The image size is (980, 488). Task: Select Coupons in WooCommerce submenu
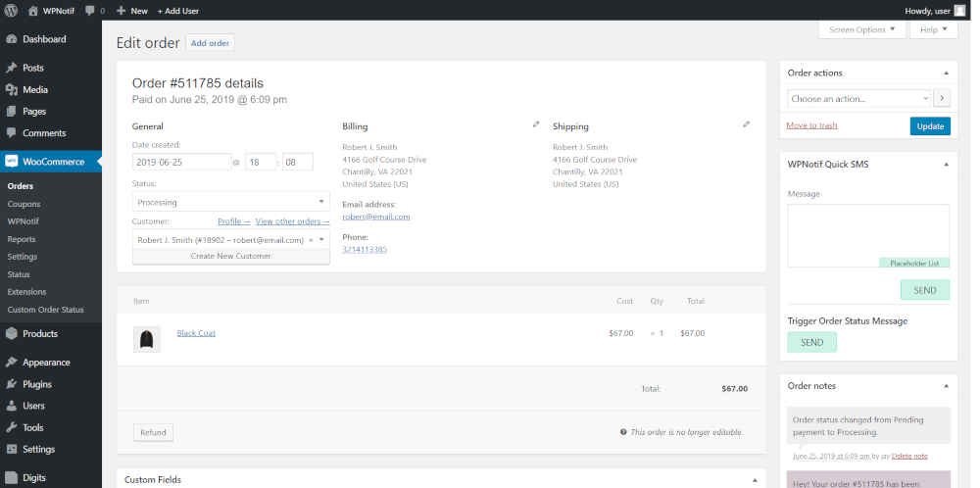pyautogui.click(x=24, y=204)
